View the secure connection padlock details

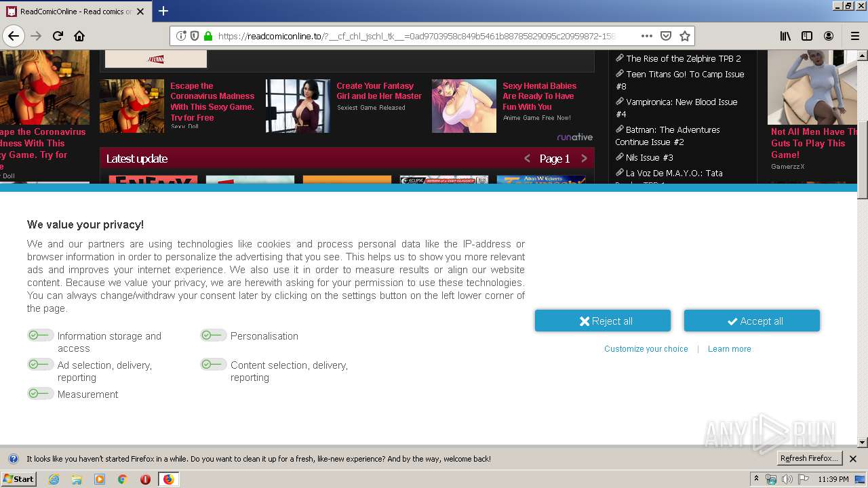208,36
